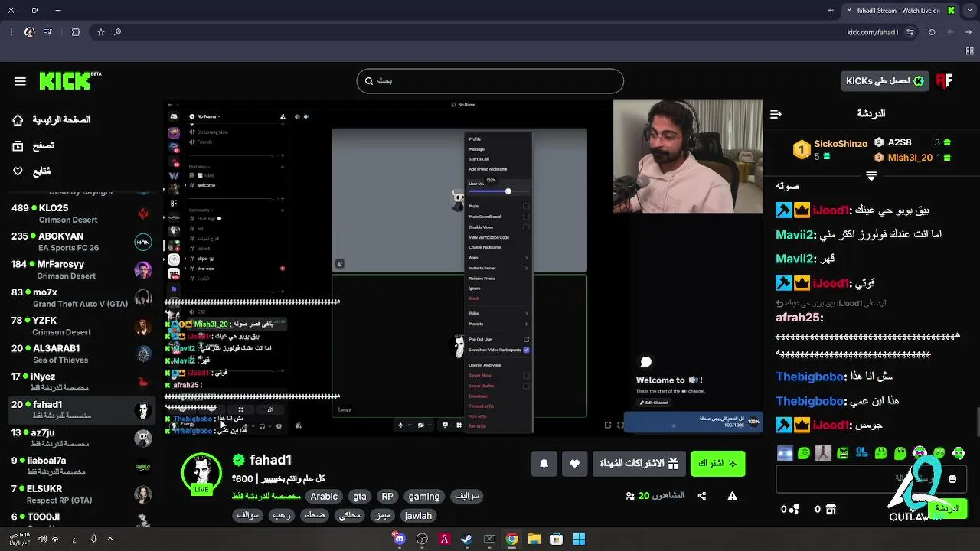Open the browse sidebar link

(x=34, y=145)
